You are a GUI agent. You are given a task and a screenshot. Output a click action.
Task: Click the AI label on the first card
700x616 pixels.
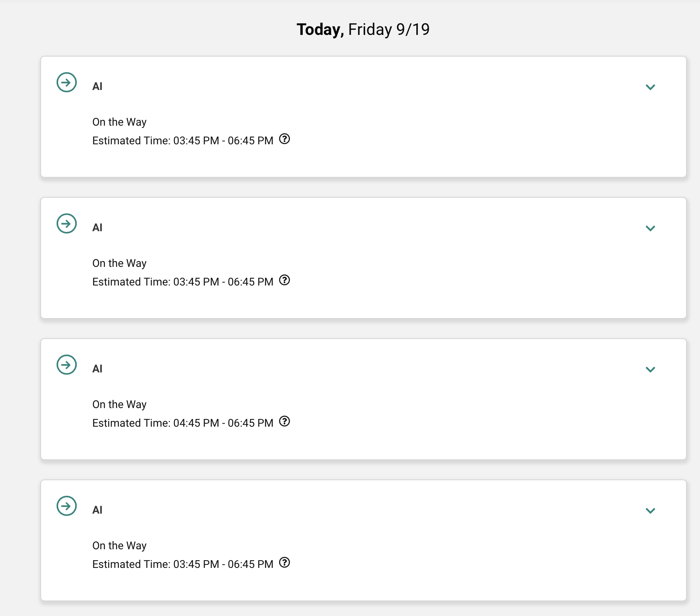coord(97,86)
